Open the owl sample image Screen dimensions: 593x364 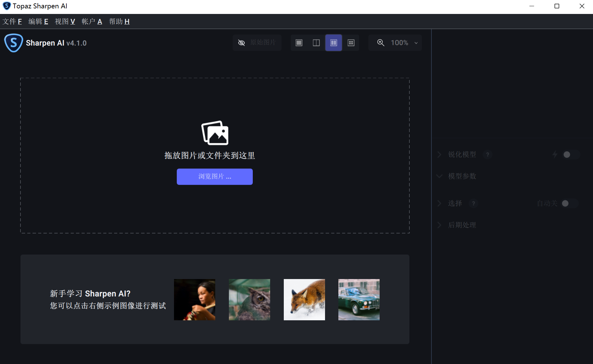coord(249,300)
